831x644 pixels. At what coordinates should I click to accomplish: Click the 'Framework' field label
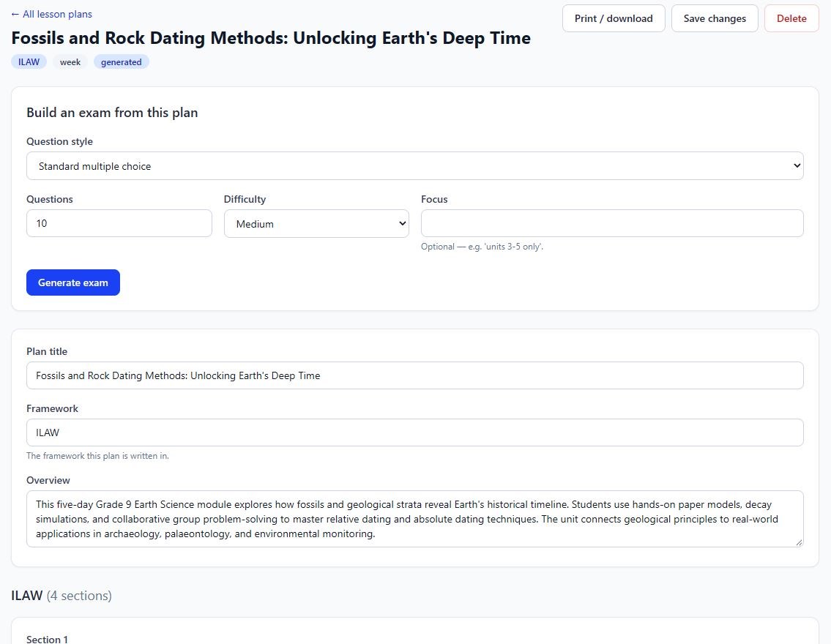point(52,409)
